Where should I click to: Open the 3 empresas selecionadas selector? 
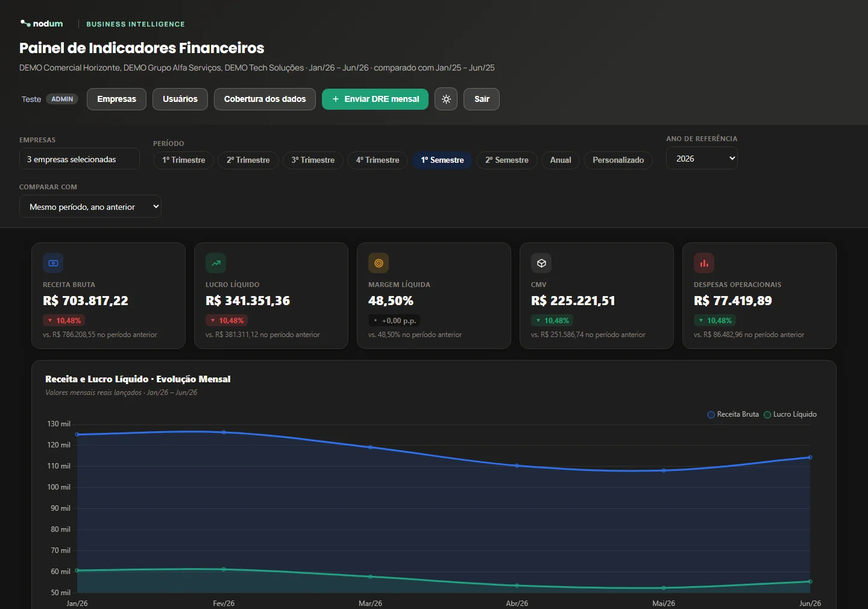80,159
